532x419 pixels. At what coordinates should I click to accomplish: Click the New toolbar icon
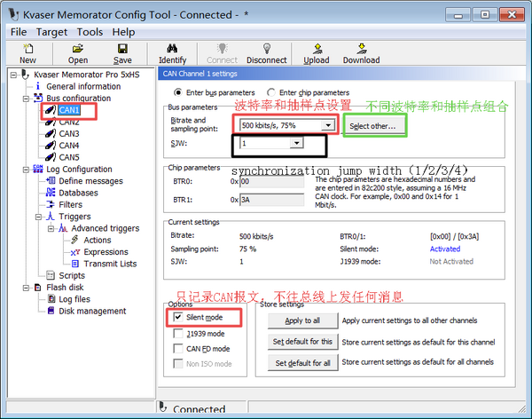[x=27, y=49]
